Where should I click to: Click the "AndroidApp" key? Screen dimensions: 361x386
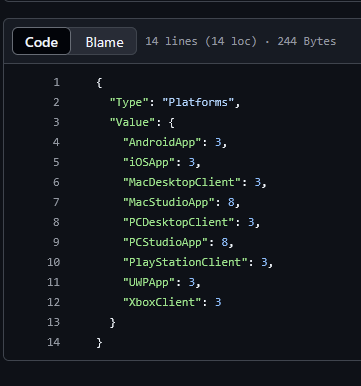click(162, 143)
